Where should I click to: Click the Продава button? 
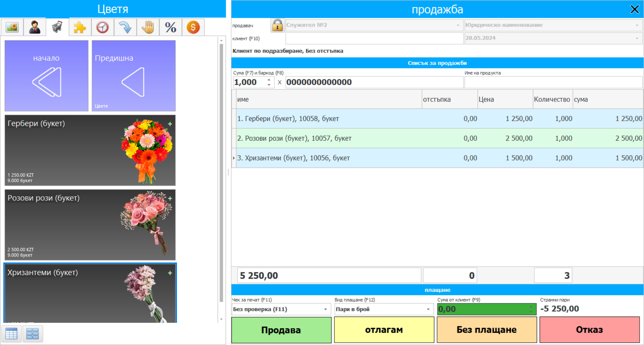pyautogui.click(x=281, y=330)
